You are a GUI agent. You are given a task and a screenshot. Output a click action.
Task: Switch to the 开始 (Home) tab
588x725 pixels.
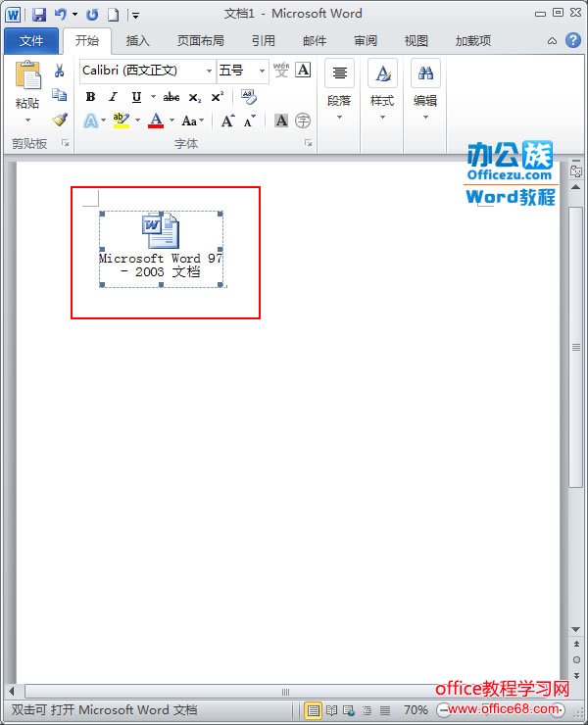click(x=87, y=41)
